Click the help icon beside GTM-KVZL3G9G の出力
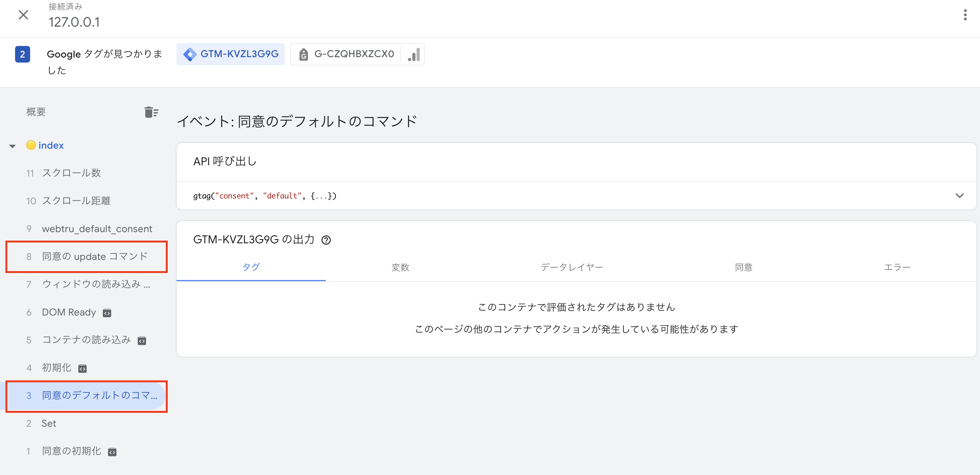980x475 pixels. point(326,240)
